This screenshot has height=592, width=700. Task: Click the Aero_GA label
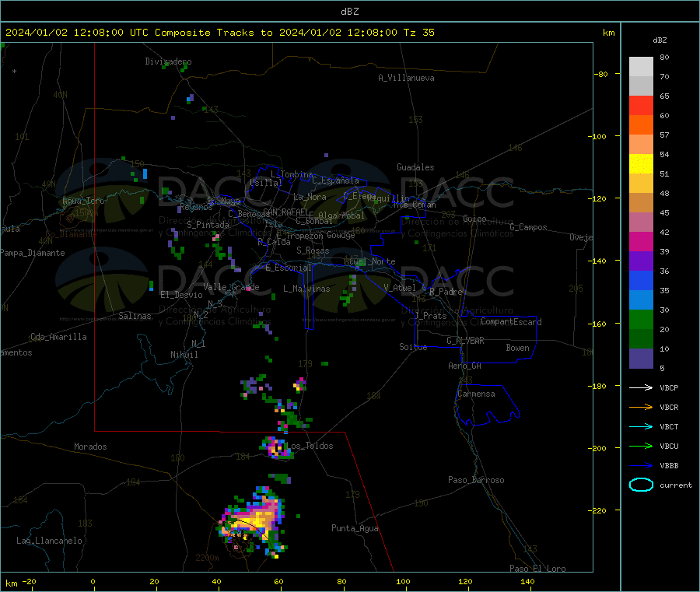pos(465,366)
